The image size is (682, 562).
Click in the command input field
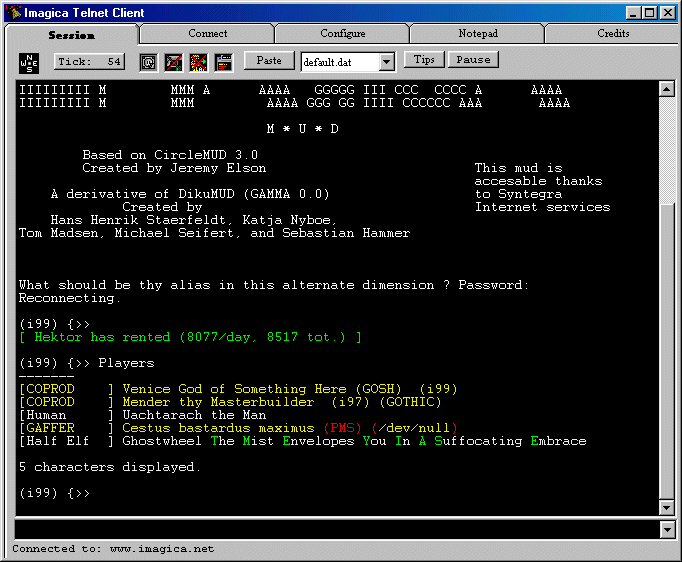click(x=335, y=529)
